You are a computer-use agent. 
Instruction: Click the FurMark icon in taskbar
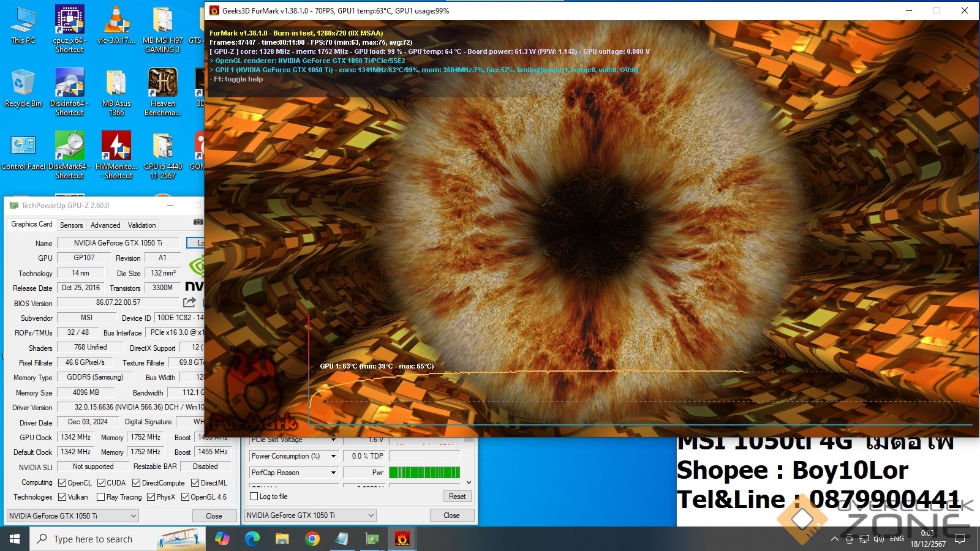(x=402, y=539)
